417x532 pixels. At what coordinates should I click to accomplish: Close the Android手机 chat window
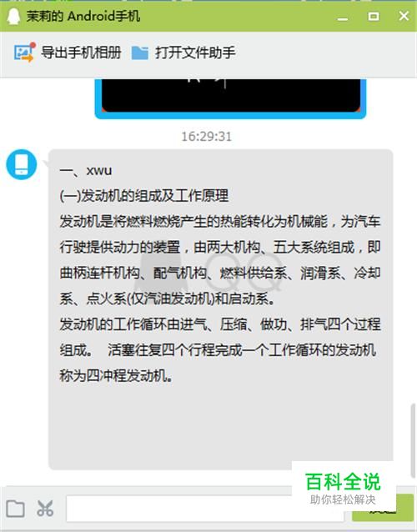(404, 16)
